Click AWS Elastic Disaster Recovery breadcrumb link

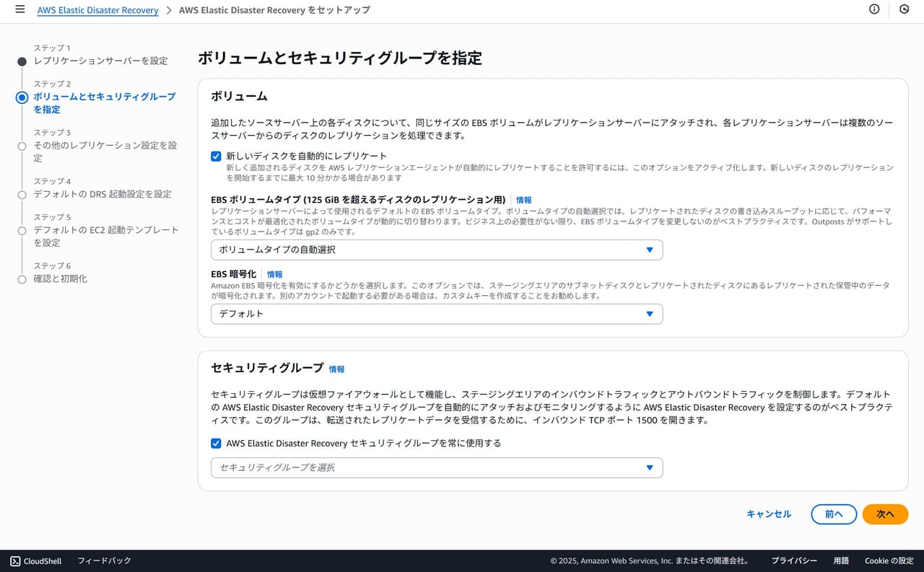(97, 10)
